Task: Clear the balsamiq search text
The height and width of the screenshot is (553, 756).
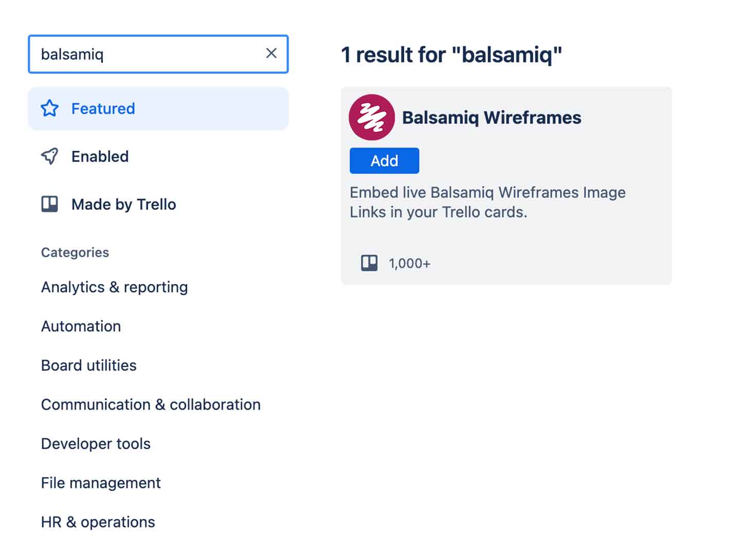Action: pyautogui.click(x=271, y=53)
